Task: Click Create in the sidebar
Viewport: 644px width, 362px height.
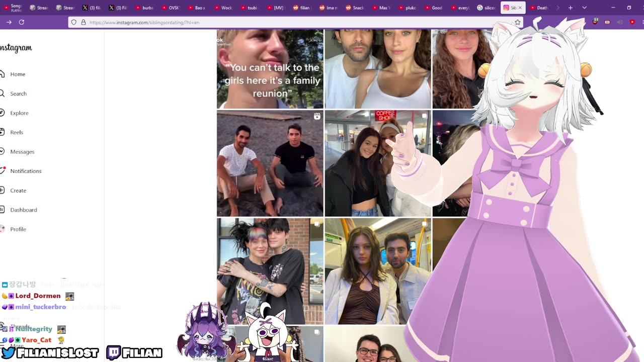Action: click(x=18, y=191)
